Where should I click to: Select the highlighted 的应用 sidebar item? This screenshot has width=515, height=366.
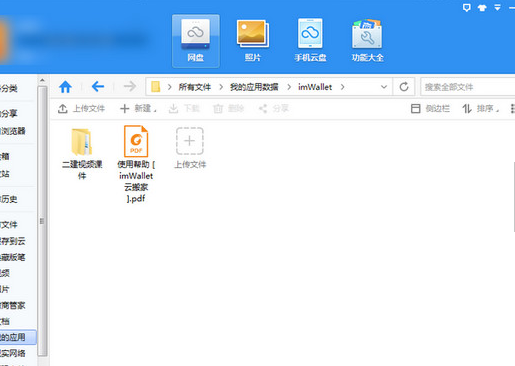pyautogui.click(x=18, y=337)
